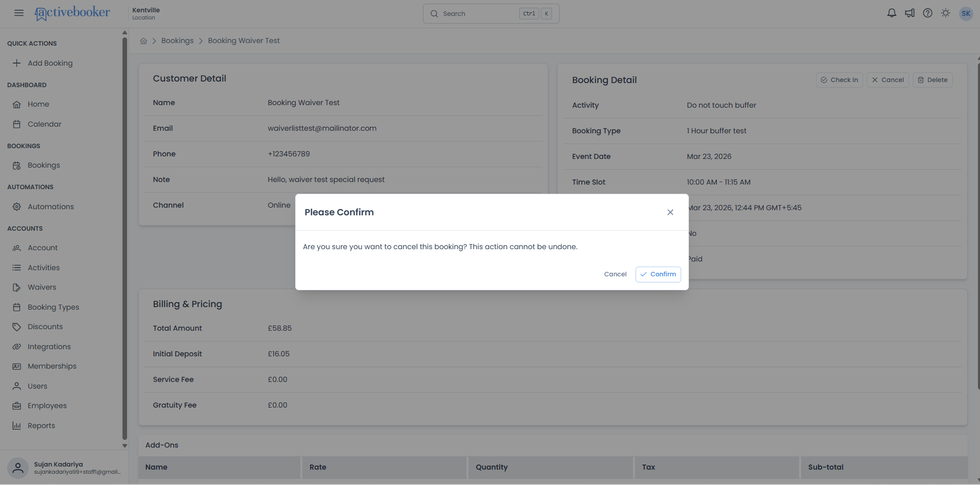Click the Waivers document icon

[x=17, y=287]
